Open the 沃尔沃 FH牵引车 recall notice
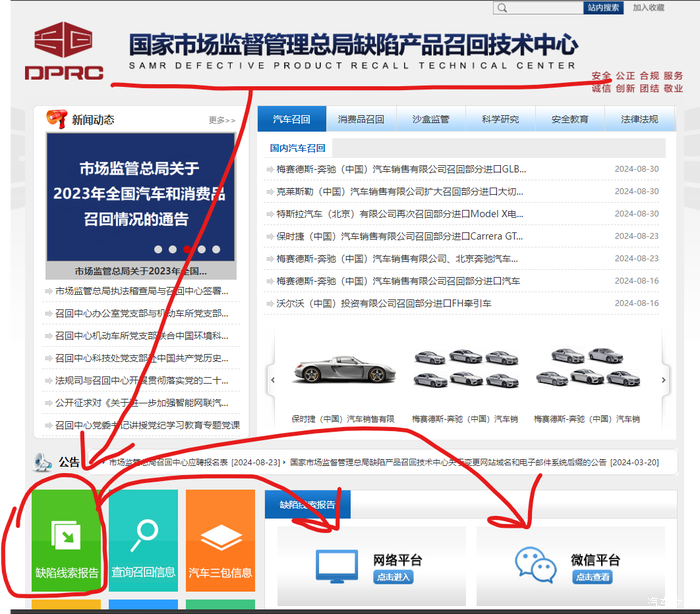Screen dimensions: 700x614 pyautogui.click(x=383, y=303)
